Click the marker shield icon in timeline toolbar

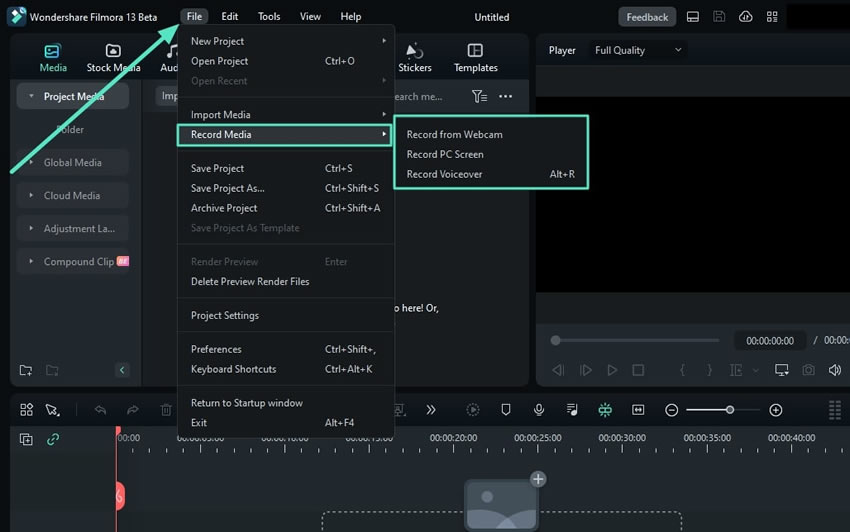coord(506,410)
